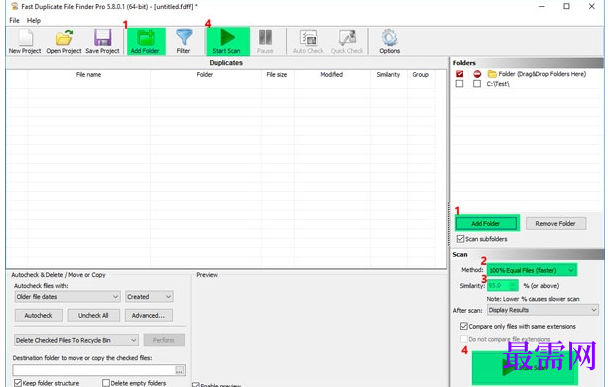Click the large green Start Scan button in Scan panel
The height and width of the screenshot is (387, 615).
coord(524,368)
